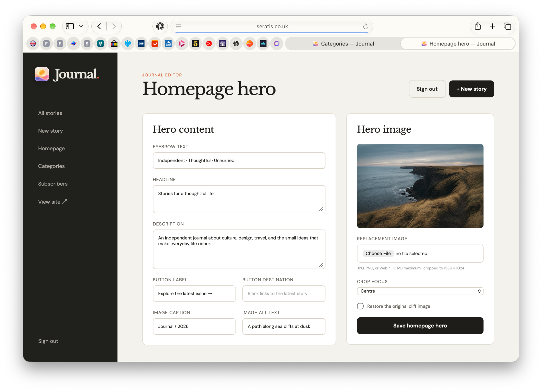Click the Image caption field
The width and height of the screenshot is (542, 392).
(x=194, y=326)
